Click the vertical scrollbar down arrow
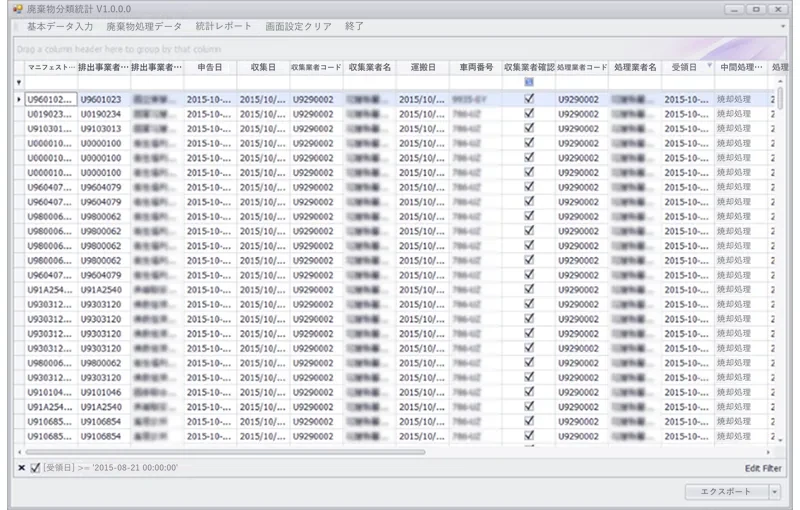The height and width of the screenshot is (510, 800). (780, 438)
